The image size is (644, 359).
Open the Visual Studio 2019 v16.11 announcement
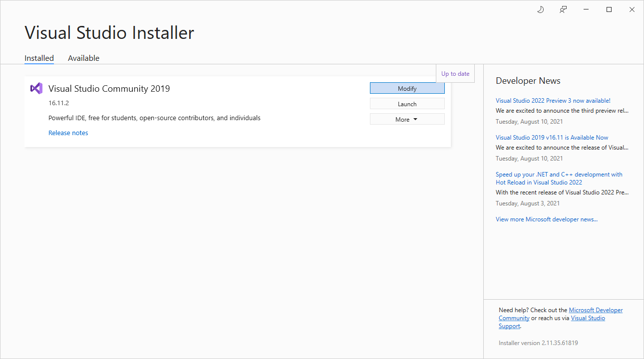tap(552, 138)
